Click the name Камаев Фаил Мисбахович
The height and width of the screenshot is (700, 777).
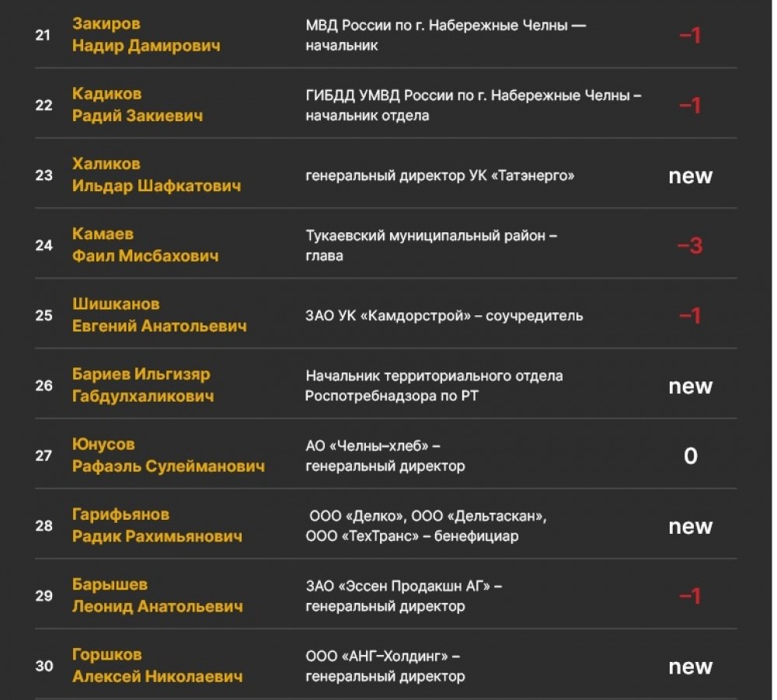145,245
